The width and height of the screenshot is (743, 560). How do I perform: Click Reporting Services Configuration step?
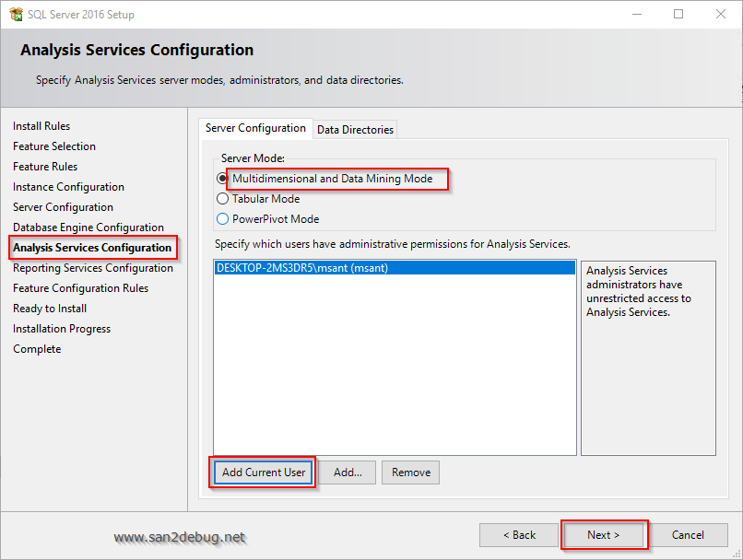(93, 268)
